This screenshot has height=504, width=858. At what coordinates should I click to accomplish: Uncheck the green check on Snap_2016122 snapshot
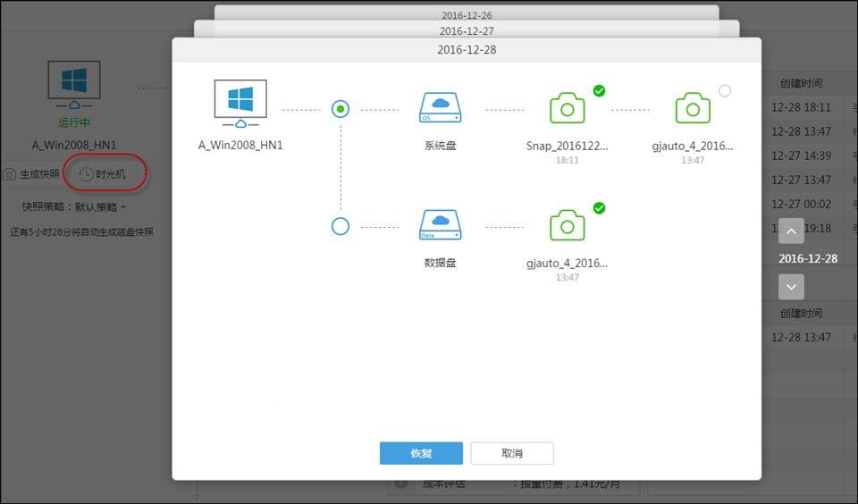tap(599, 90)
